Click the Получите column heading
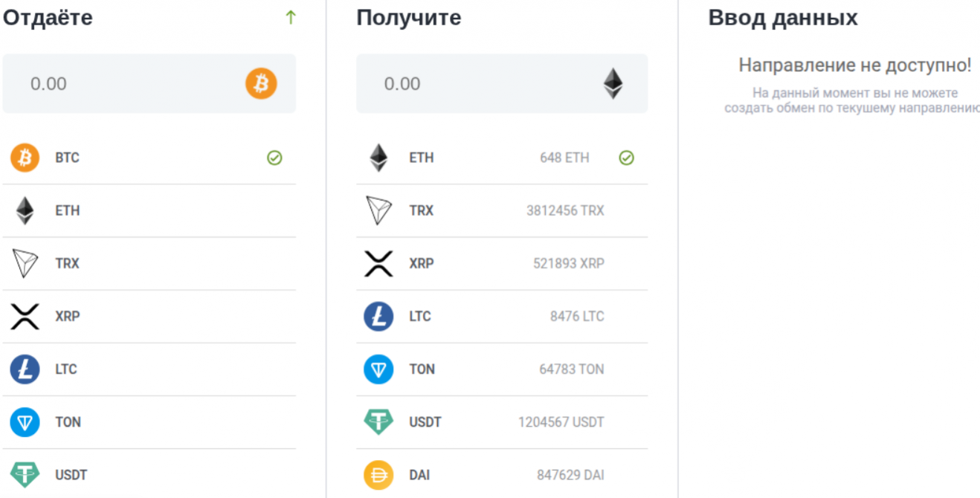The width and height of the screenshot is (980, 498). pyautogui.click(x=409, y=18)
